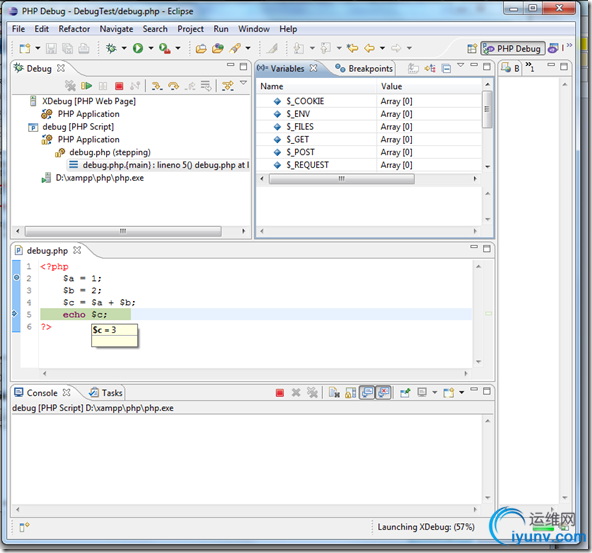Select debug [PHP Script] launch entry

tap(78, 127)
